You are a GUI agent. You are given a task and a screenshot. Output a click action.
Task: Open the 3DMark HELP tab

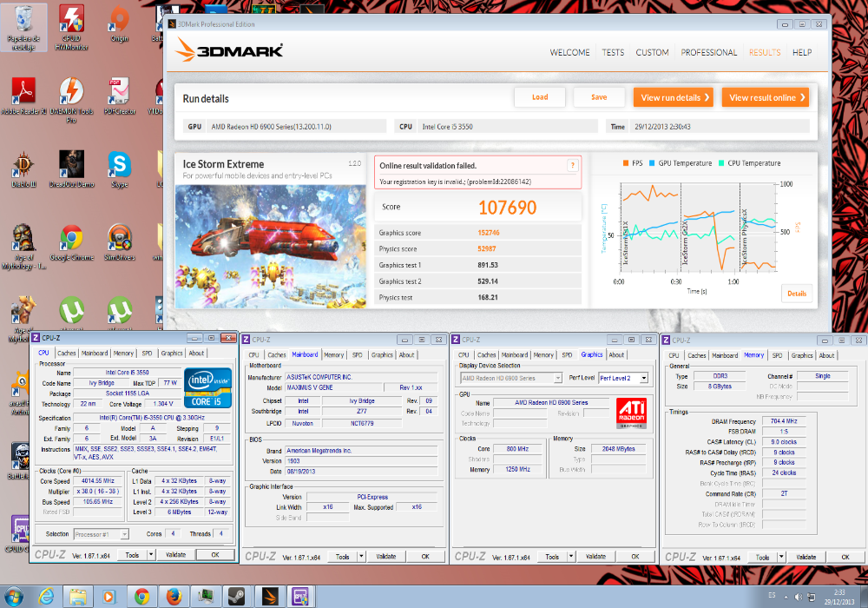[801, 53]
